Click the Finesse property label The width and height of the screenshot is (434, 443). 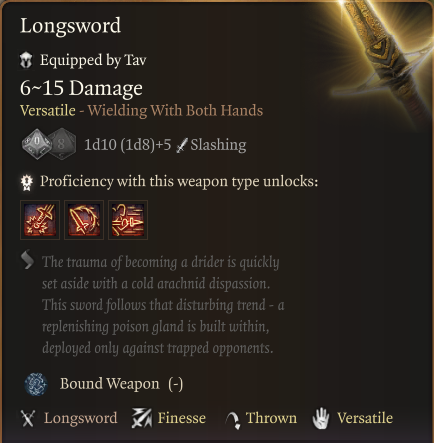[x=182, y=418]
